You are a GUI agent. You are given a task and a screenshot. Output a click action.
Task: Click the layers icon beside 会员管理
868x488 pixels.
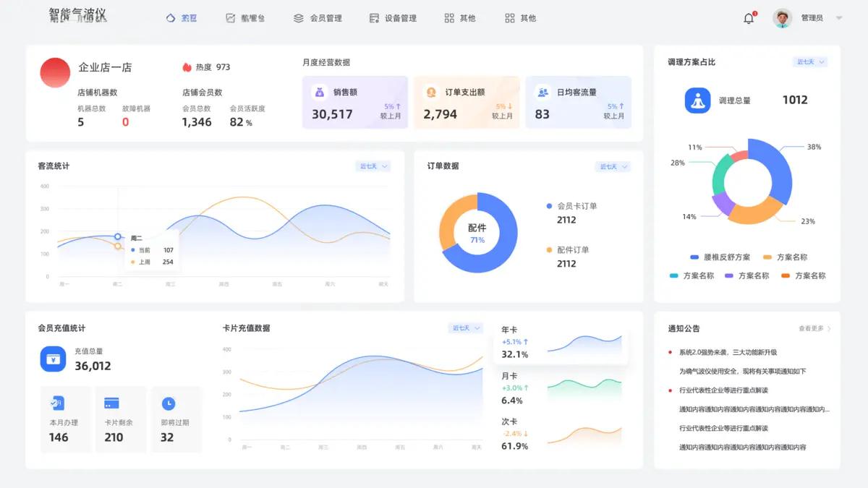click(x=299, y=18)
